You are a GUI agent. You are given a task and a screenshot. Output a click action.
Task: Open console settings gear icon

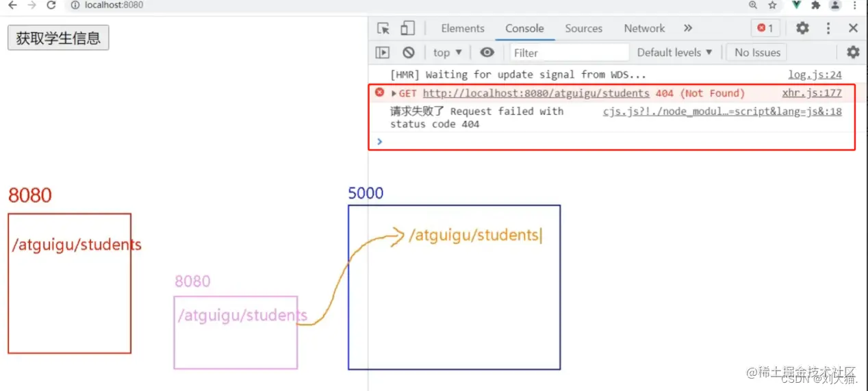click(x=853, y=52)
